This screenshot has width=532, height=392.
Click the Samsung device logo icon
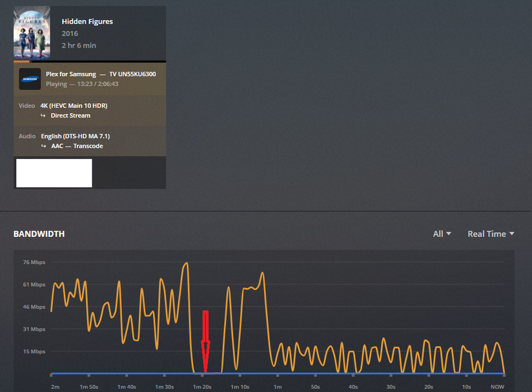(30, 79)
